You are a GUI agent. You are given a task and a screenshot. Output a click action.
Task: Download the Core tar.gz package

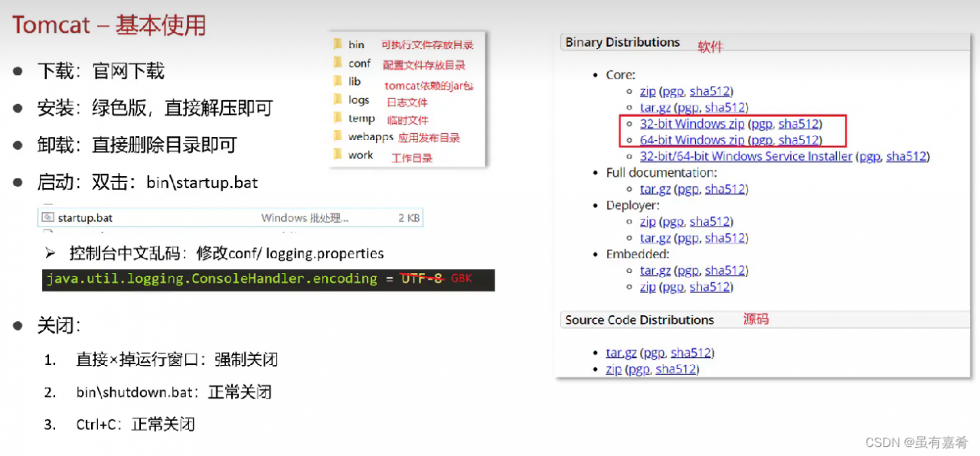(655, 107)
